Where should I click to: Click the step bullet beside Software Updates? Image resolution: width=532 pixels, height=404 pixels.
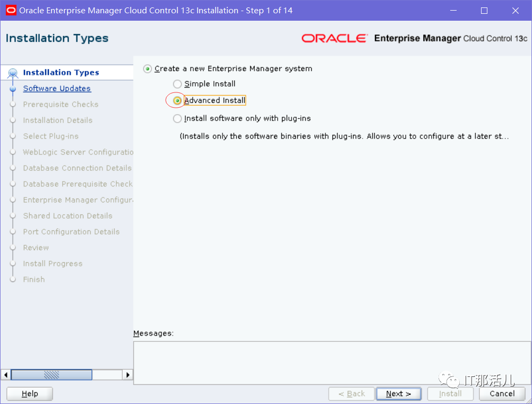coord(13,89)
